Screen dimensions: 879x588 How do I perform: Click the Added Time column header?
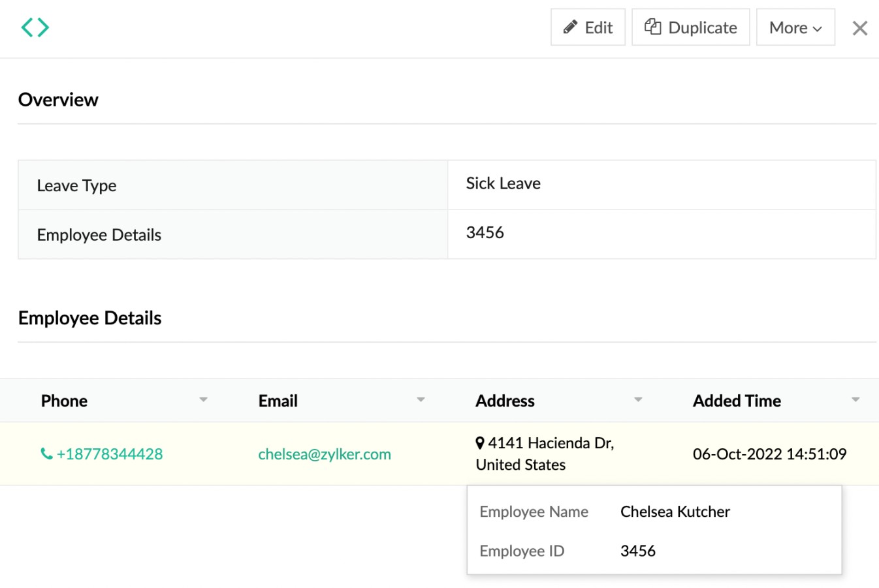coord(737,401)
